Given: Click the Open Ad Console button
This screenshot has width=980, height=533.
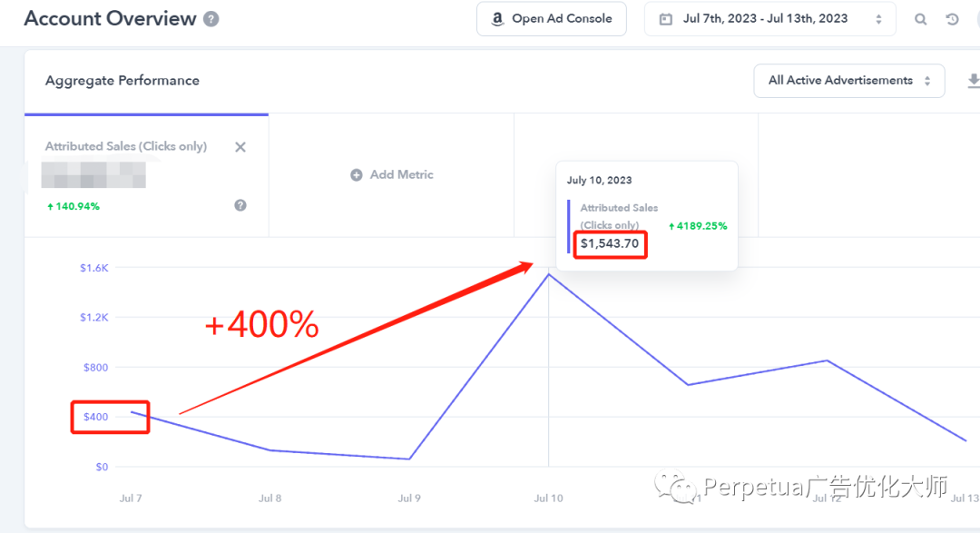Looking at the screenshot, I should (x=552, y=19).
